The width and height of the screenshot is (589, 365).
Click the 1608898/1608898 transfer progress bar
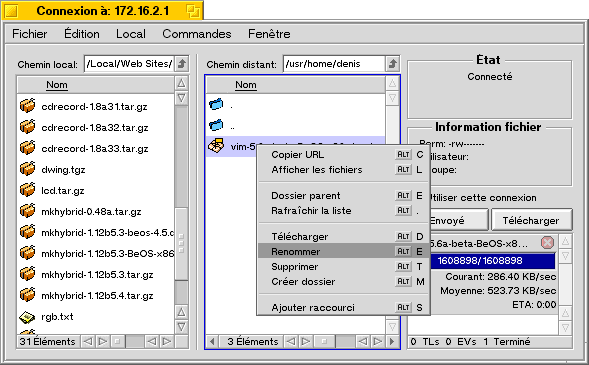tap(492, 261)
